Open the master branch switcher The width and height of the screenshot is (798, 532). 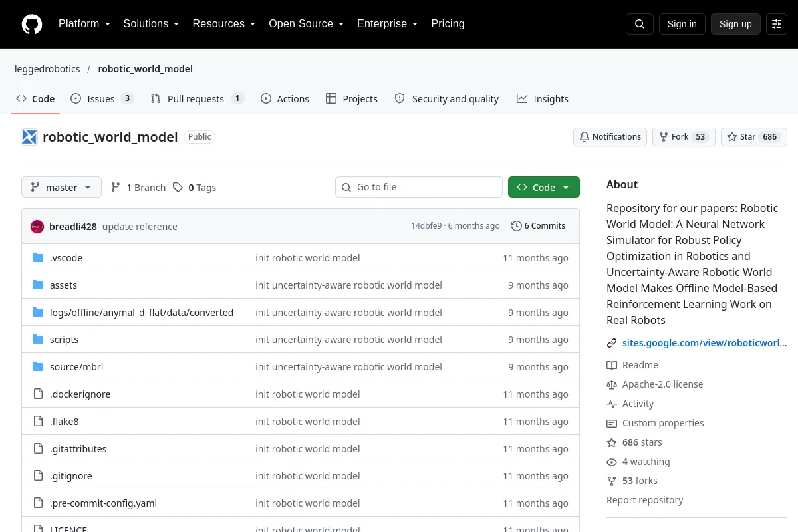point(61,188)
